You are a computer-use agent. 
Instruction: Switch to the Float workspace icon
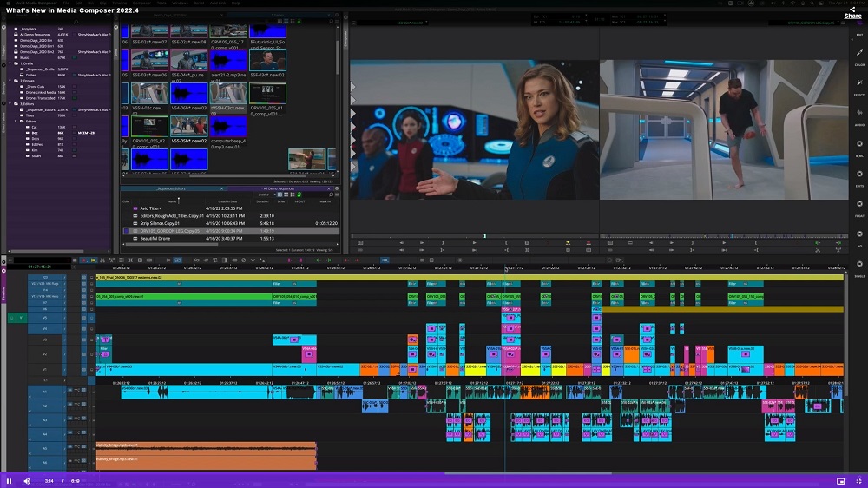tap(859, 204)
